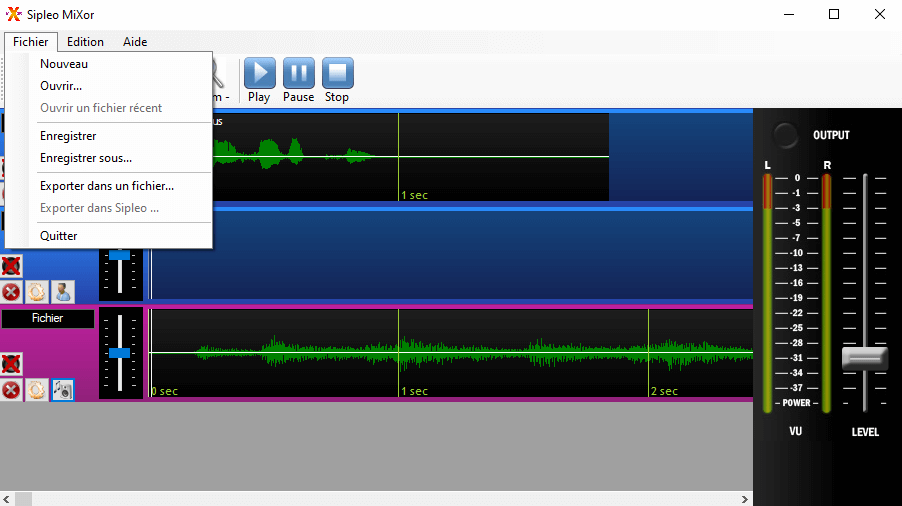
Task: Click the LEVEL label
Action: click(x=865, y=432)
